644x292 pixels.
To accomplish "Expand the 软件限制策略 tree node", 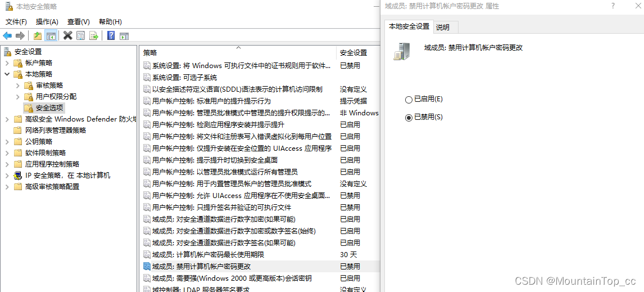I will [x=7, y=153].
